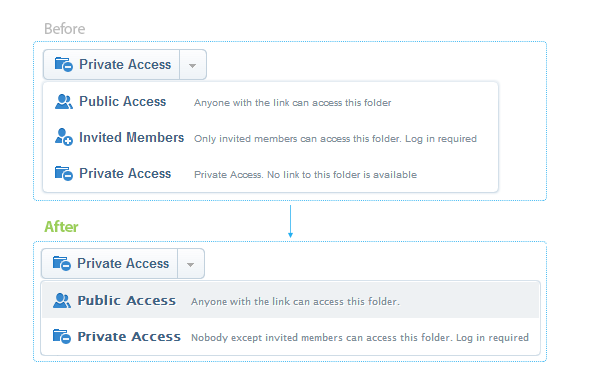Select Public Access in the Before menu
Screen dimensions: 589x383
(270, 102)
